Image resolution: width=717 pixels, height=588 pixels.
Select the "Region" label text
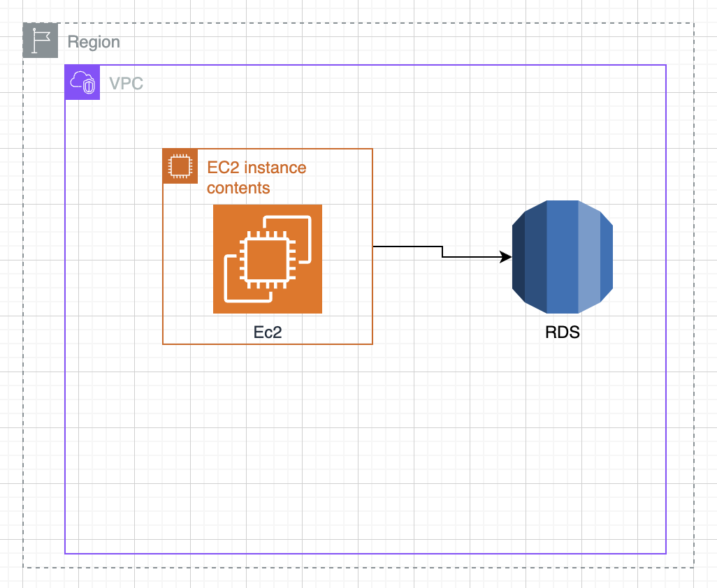coord(94,42)
